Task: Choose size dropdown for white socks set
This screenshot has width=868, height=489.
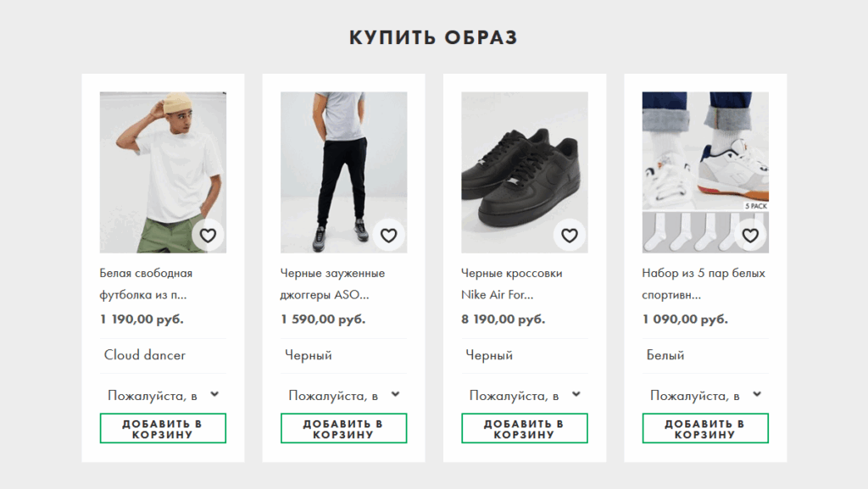Action: [704, 395]
